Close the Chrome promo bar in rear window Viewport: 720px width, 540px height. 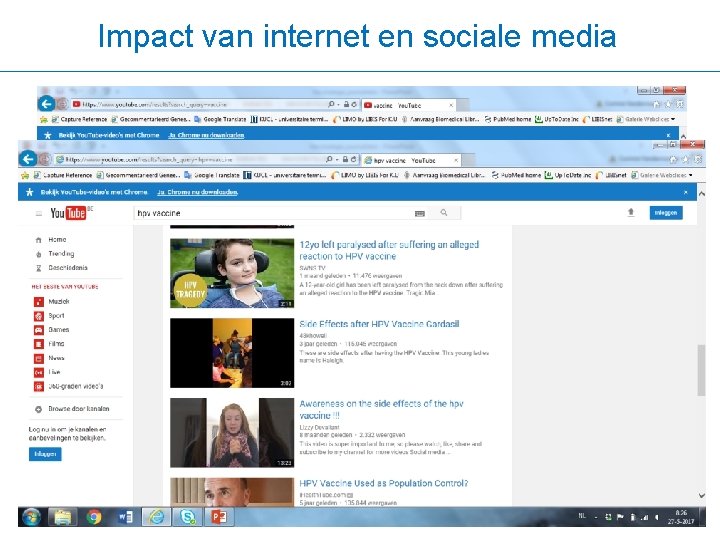coord(669,135)
